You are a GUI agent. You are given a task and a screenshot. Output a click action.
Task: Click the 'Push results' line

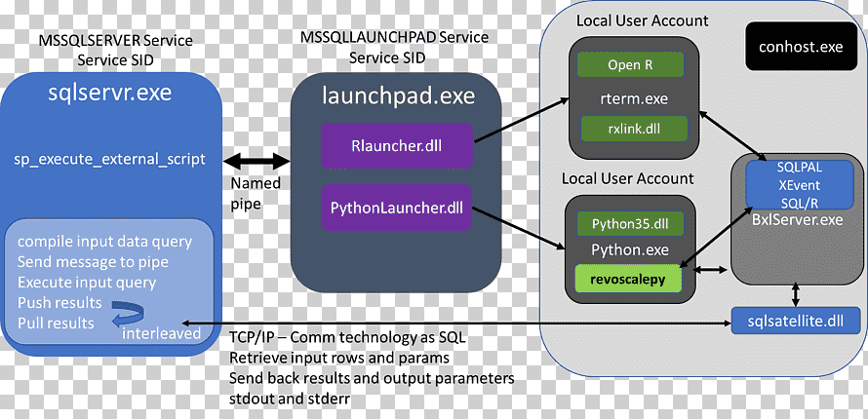tap(59, 302)
